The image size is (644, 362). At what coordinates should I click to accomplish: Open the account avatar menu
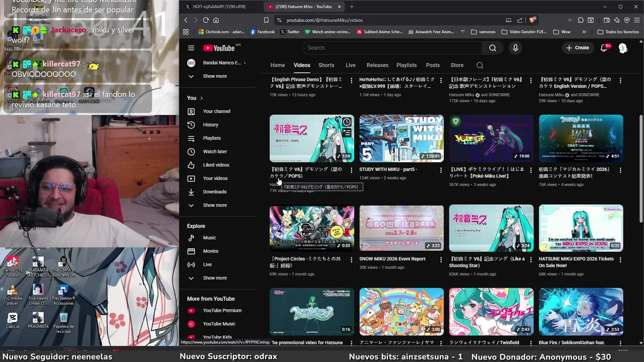click(x=623, y=48)
